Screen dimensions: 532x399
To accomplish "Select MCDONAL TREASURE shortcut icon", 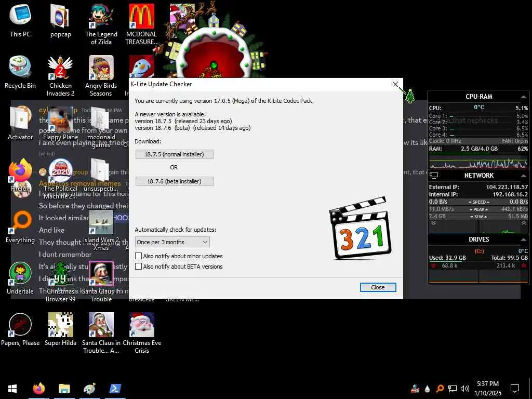I will click(141, 24).
